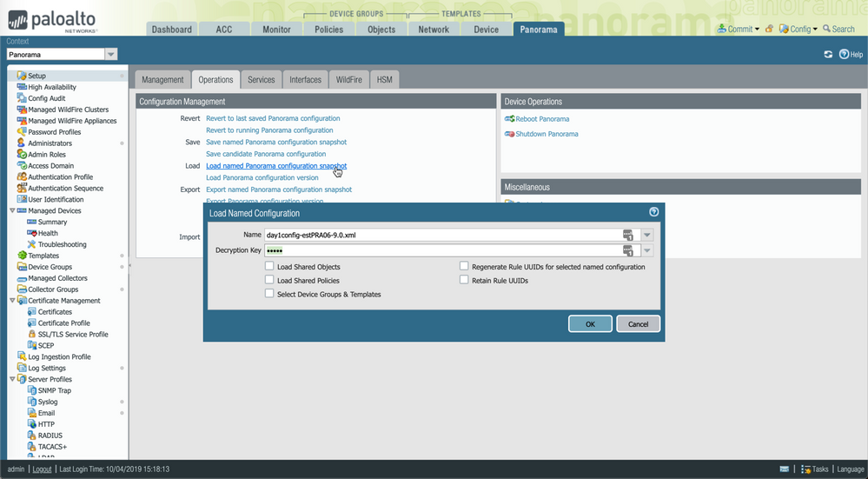
Task: Click Managed WildFire Clusters icon
Action: coord(22,109)
